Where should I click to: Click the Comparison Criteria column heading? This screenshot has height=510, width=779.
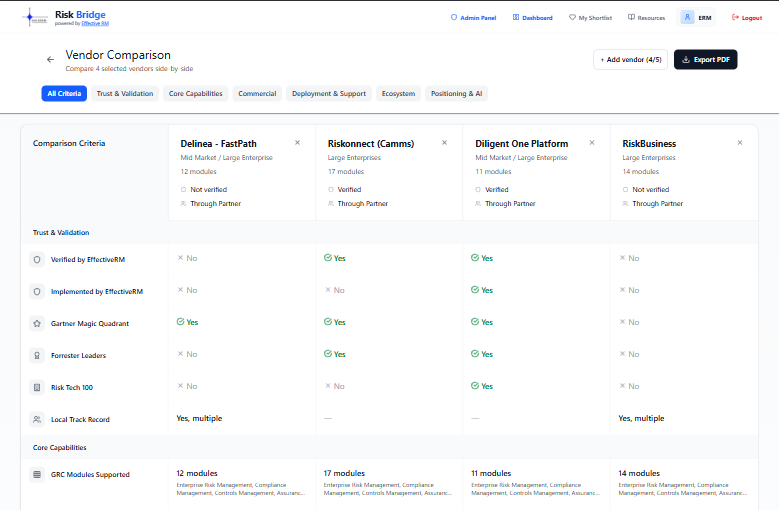click(x=69, y=143)
